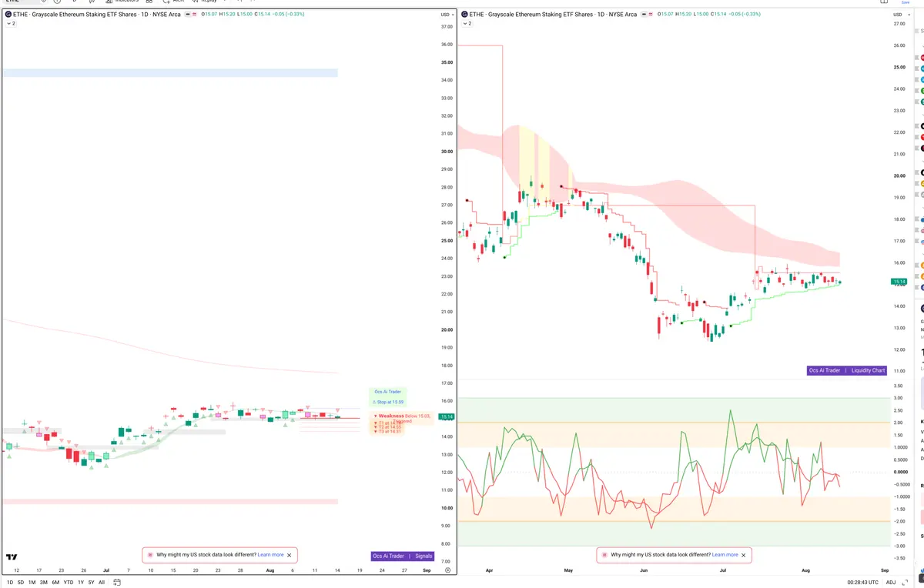Dismiss the US stock data notice in left chart
Screen dimensions: 924x588
[x=290, y=555]
